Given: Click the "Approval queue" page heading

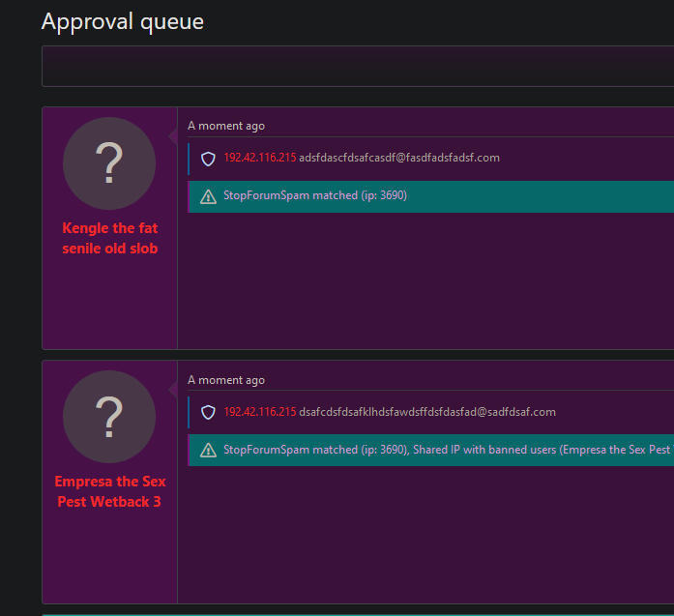Looking at the screenshot, I should click(123, 21).
